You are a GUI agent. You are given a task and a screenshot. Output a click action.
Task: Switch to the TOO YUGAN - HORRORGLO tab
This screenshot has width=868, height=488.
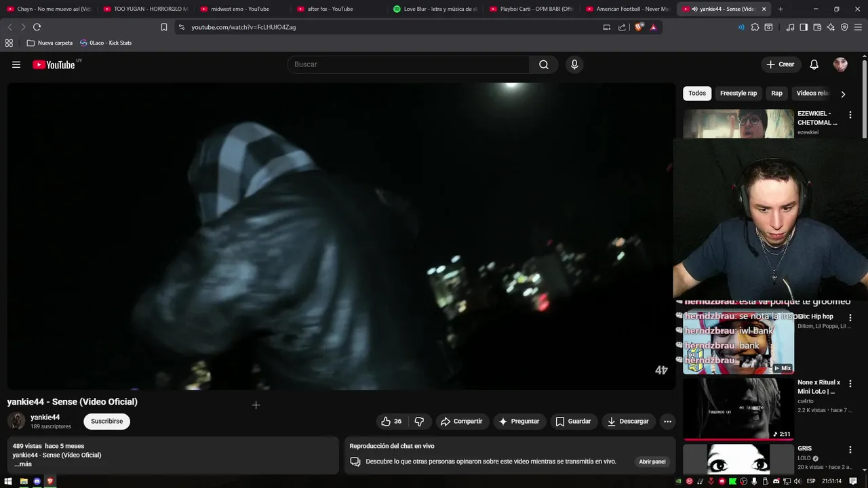click(x=146, y=9)
